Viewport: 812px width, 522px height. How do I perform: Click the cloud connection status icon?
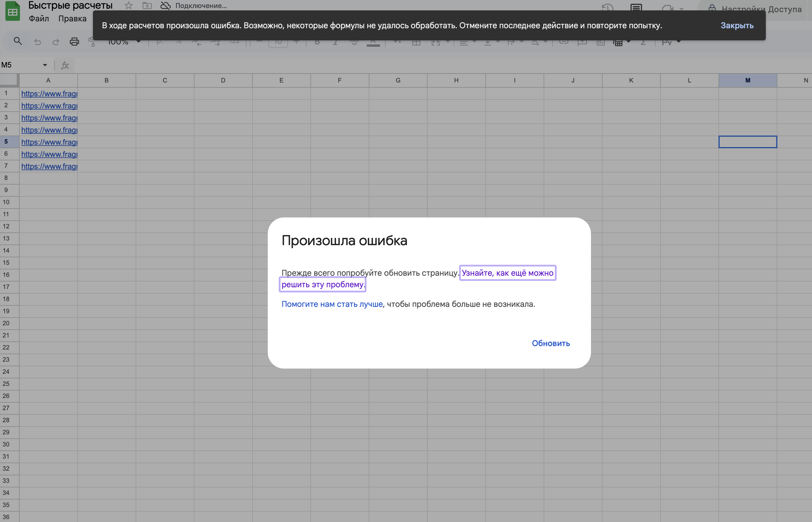[165, 5]
